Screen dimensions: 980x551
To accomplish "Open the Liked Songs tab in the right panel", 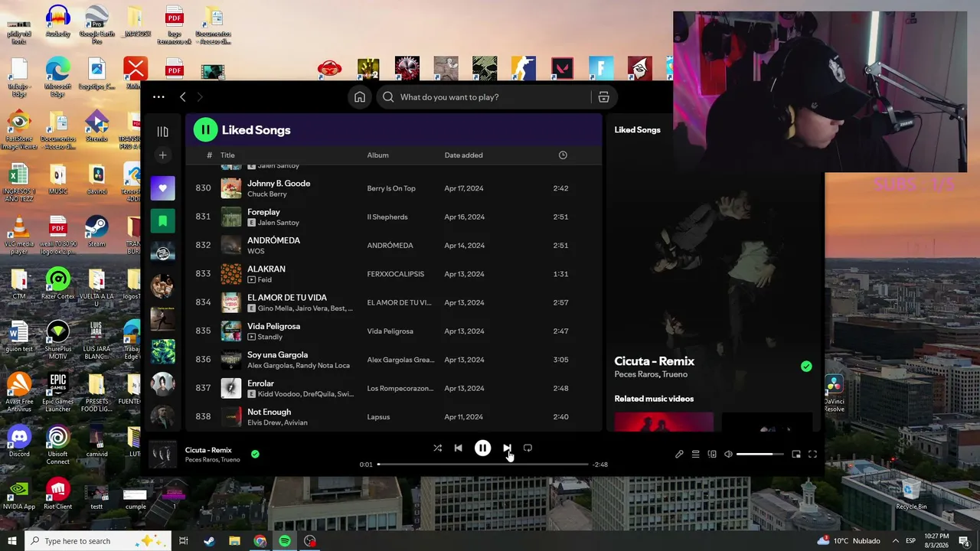I will (x=637, y=130).
